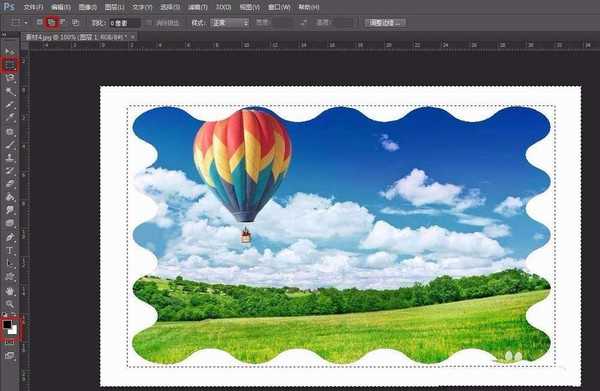Select the Move tool
The image size is (600, 391).
pyautogui.click(x=10, y=52)
